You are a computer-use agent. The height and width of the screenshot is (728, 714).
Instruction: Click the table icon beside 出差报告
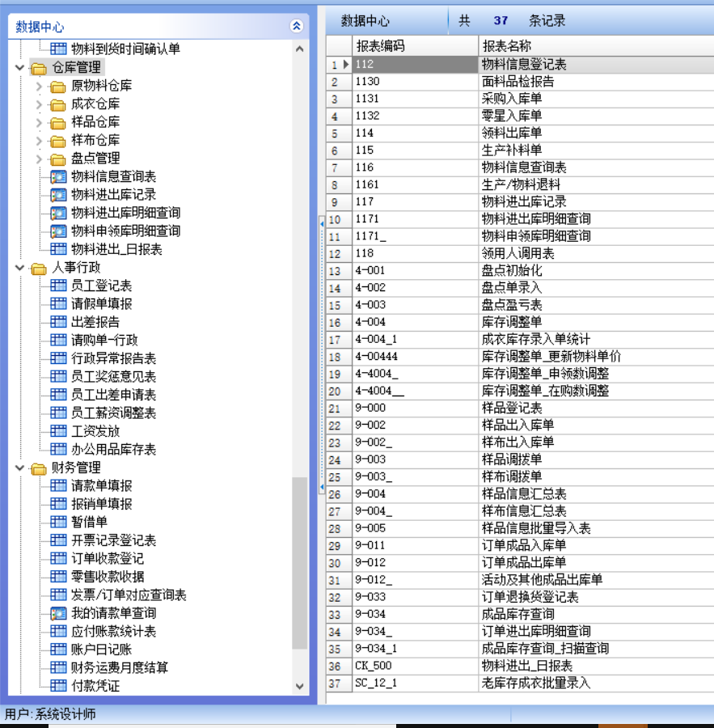[58, 322]
